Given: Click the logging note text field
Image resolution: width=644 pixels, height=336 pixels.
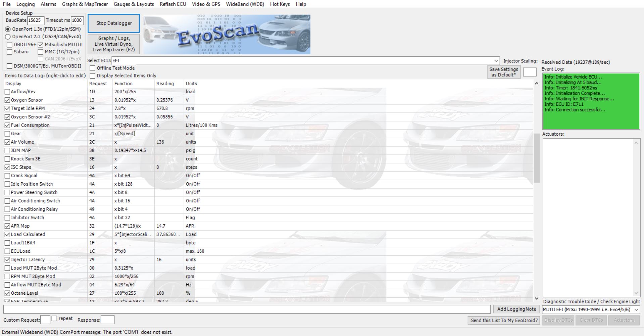Looking at the screenshot, I should pos(247,309).
